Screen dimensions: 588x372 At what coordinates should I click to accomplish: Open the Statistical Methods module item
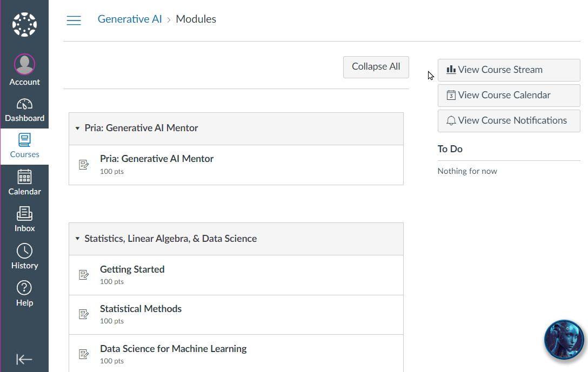click(x=141, y=309)
